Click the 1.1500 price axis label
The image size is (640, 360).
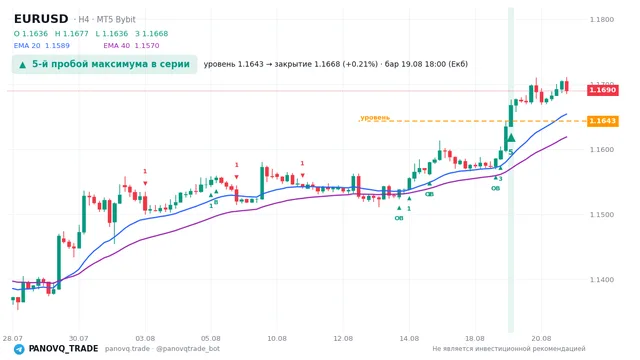pyautogui.click(x=602, y=214)
